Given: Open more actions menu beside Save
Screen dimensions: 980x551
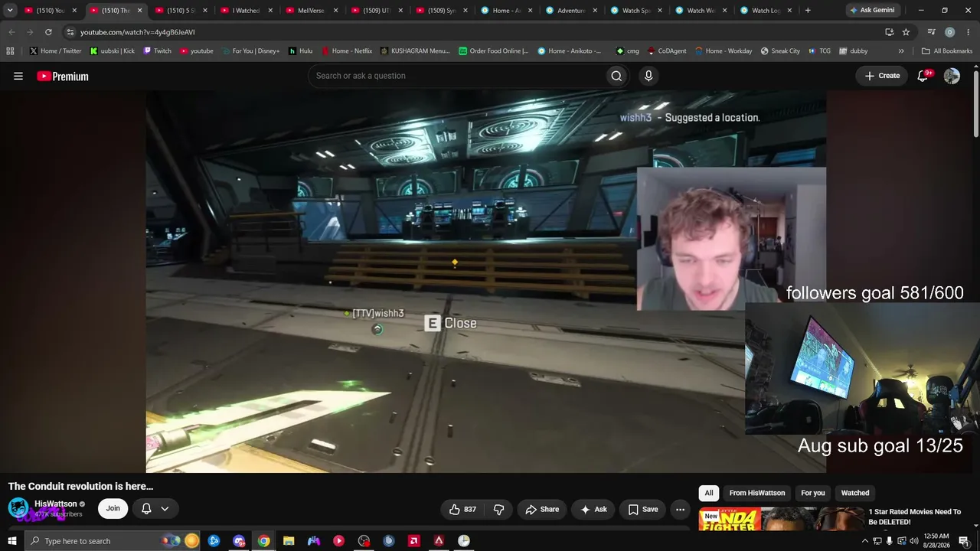Looking at the screenshot, I should (680, 510).
